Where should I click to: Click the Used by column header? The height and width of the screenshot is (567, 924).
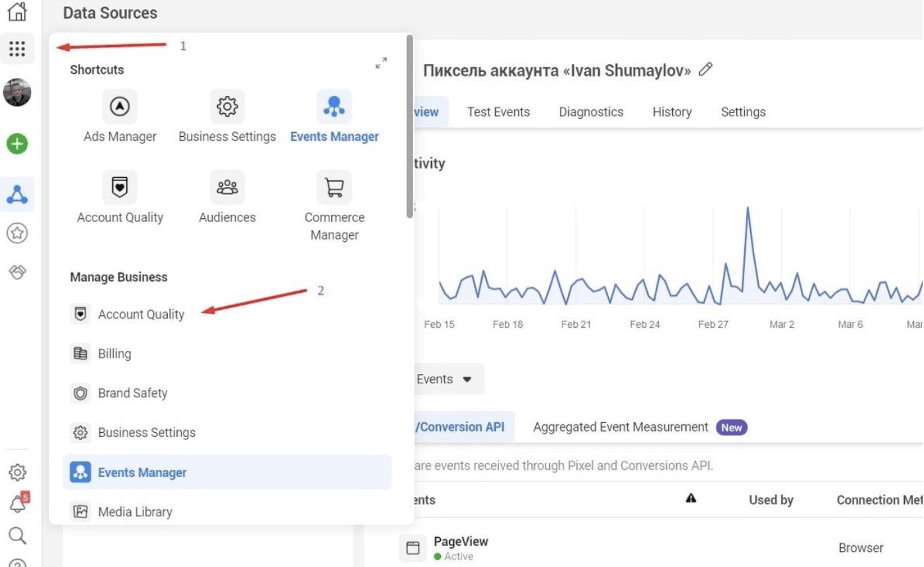[771, 500]
